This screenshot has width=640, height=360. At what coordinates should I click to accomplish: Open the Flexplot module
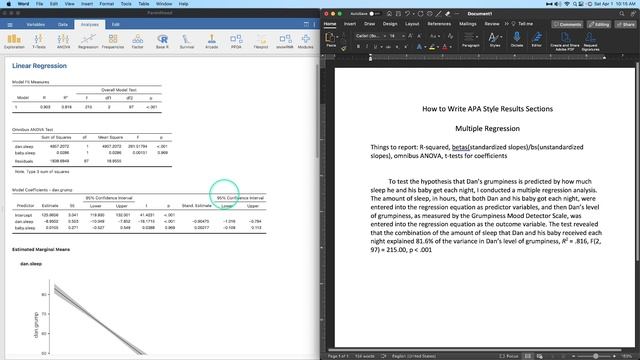[261, 41]
